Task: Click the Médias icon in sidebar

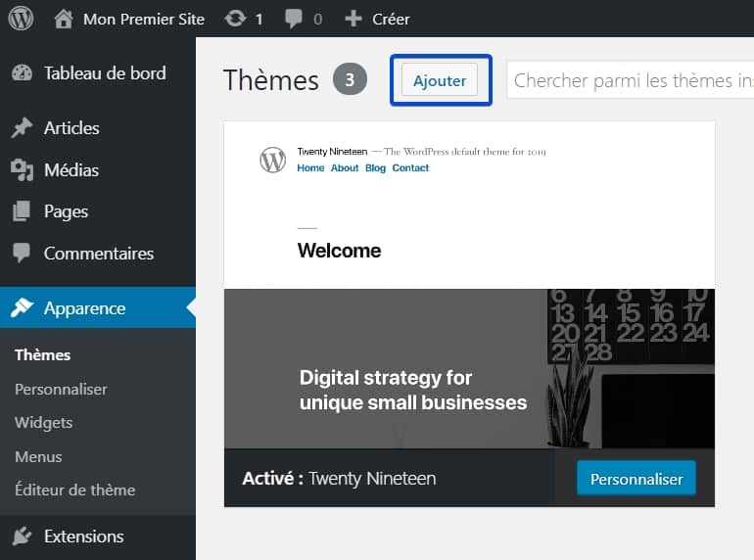Action: pyautogui.click(x=22, y=169)
